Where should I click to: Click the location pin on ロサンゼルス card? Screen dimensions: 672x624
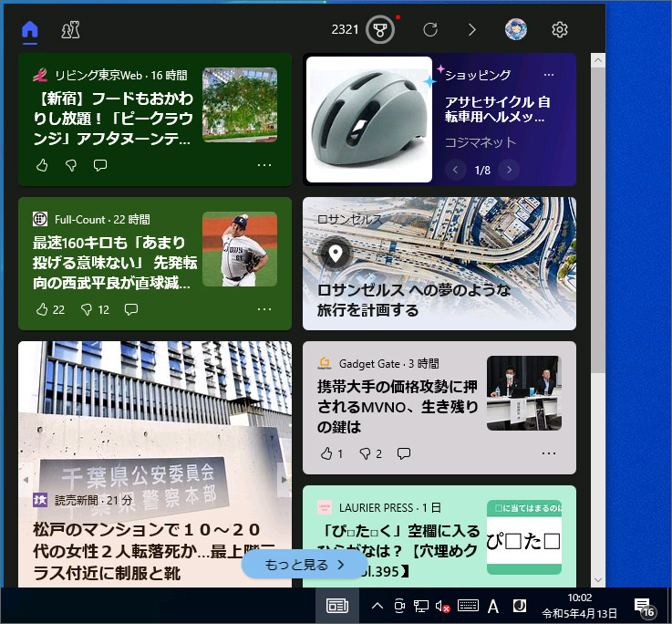point(336,254)
